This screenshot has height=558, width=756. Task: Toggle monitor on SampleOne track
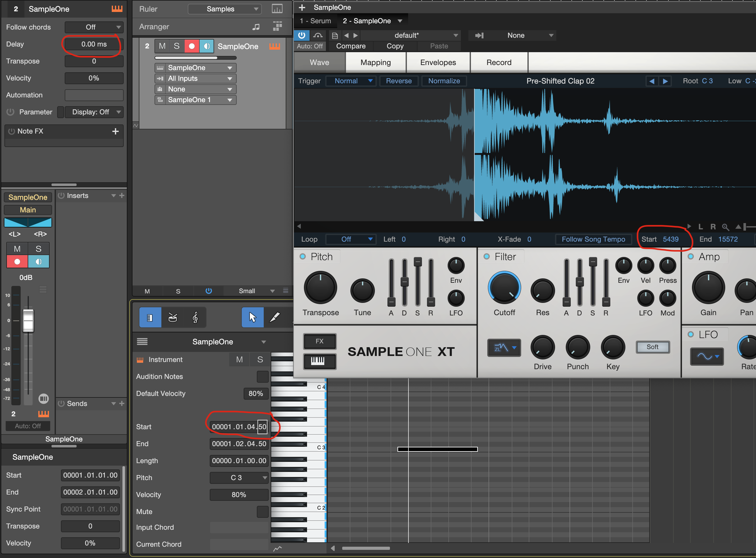click(207, 46)
